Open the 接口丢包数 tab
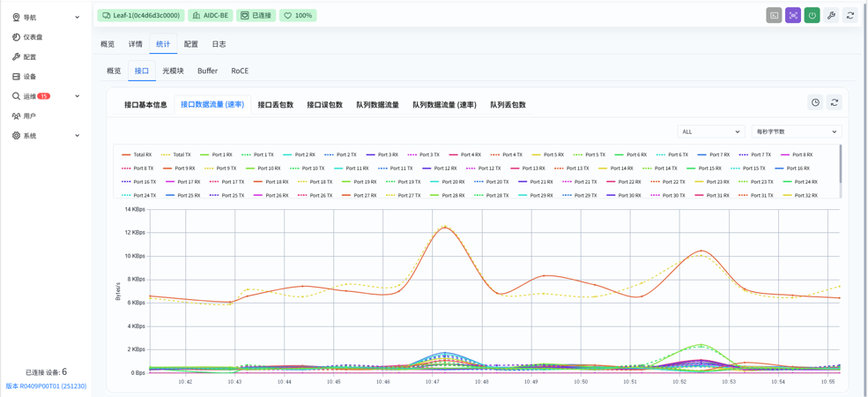This screenshot has width=868, height=397. [276, 104]
